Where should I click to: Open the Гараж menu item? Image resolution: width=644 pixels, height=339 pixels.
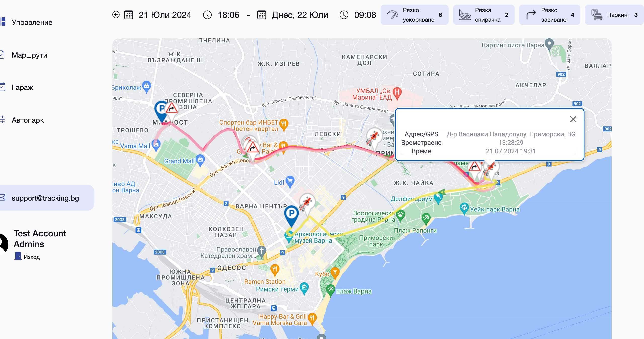point(22,87)
